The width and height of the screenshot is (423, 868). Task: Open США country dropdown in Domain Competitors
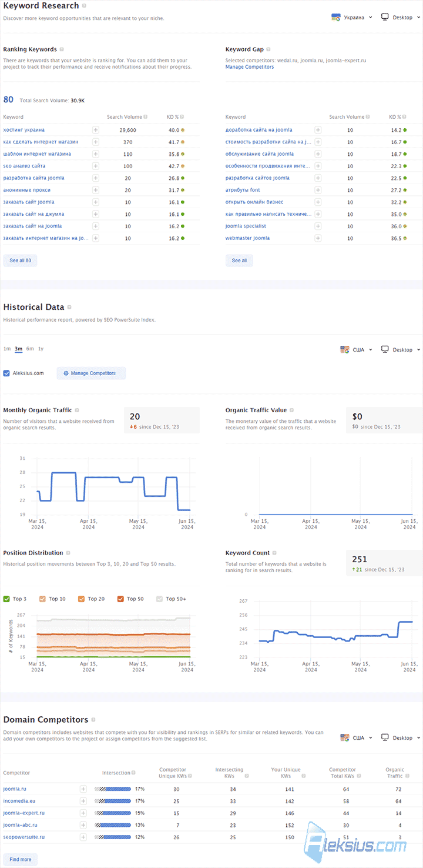click(356, 737)
